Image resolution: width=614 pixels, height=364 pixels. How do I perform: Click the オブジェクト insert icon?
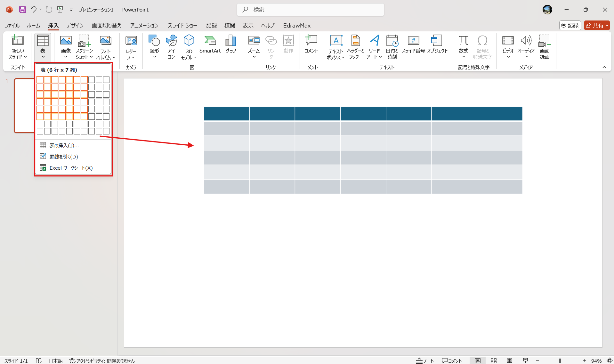[437, 44]
